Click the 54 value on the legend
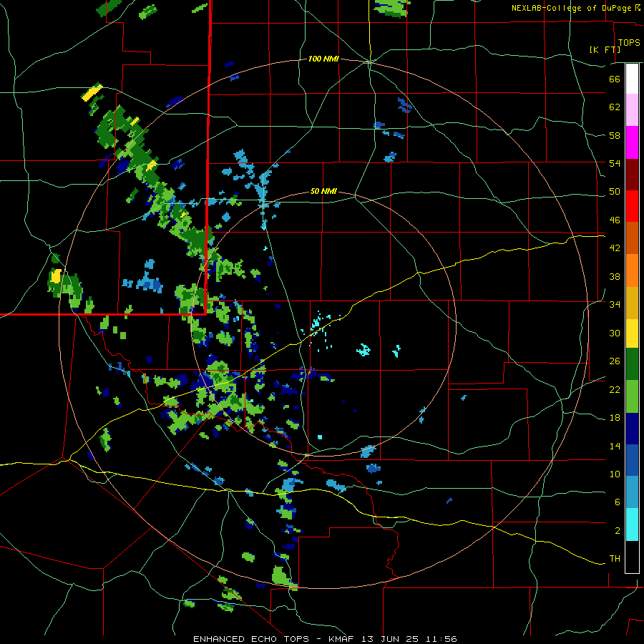This screenshot has height=644, width=644. coord(615,163)
